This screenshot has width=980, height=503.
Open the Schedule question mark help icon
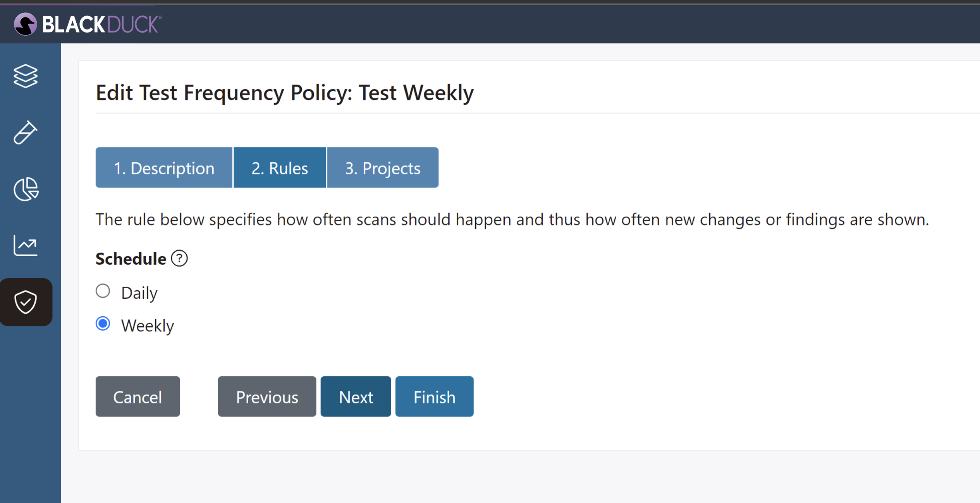(x=179, y=258)
